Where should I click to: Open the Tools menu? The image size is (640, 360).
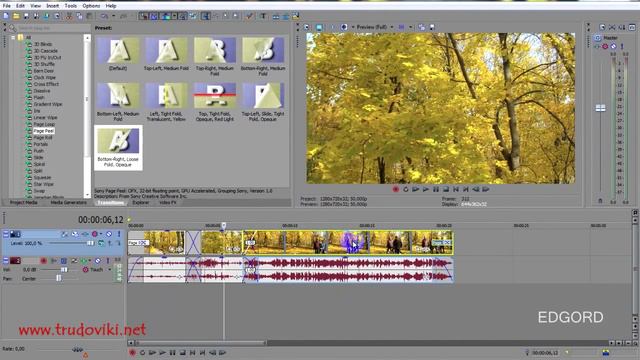coord(70,6)
